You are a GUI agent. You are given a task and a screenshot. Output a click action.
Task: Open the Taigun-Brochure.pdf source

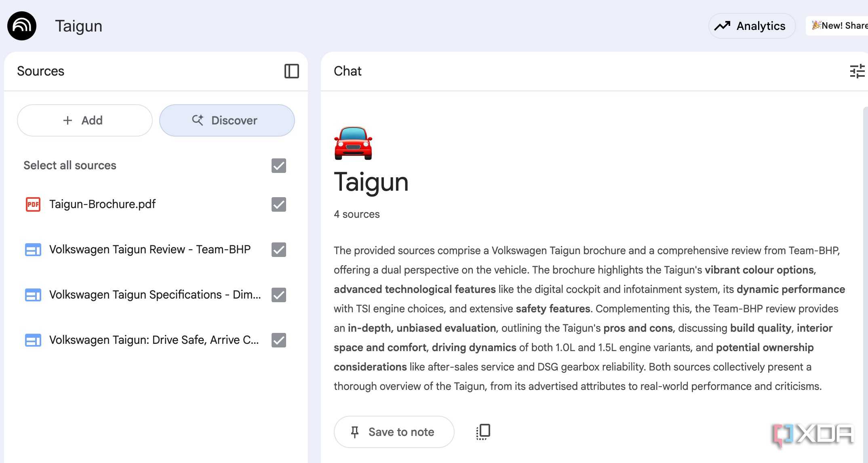pyautogui.click(x=102, y=204)
